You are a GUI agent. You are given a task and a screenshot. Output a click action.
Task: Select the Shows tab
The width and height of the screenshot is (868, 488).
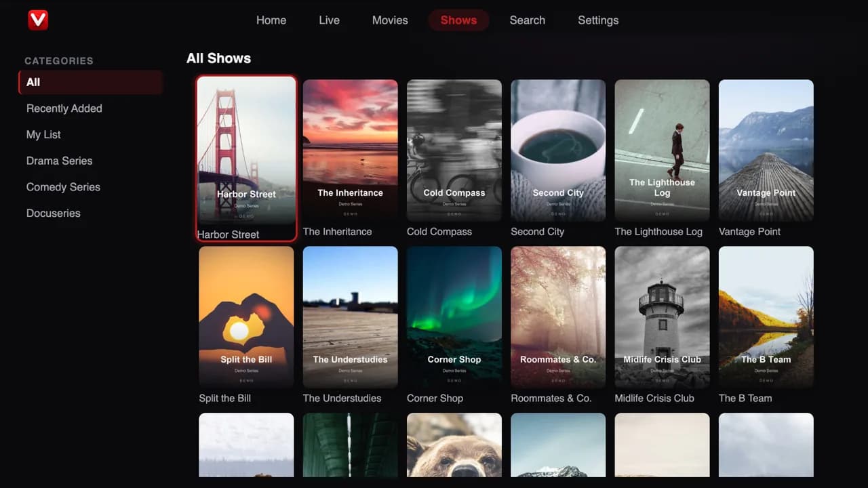pyautogui.click(x=458, y=20)
